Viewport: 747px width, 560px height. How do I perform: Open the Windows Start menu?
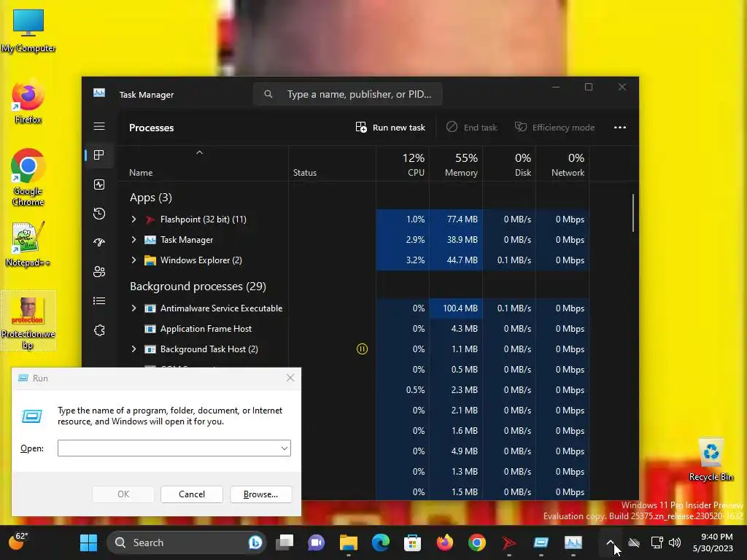point(88,542)
